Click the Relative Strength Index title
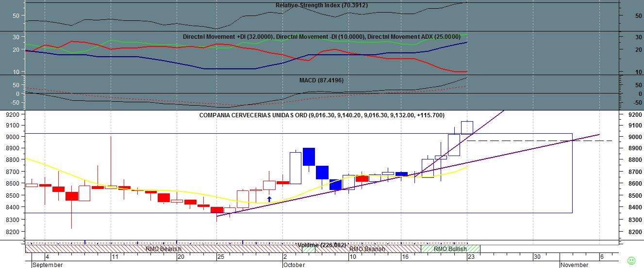This screenshot has height=268, width=644. 321,5
